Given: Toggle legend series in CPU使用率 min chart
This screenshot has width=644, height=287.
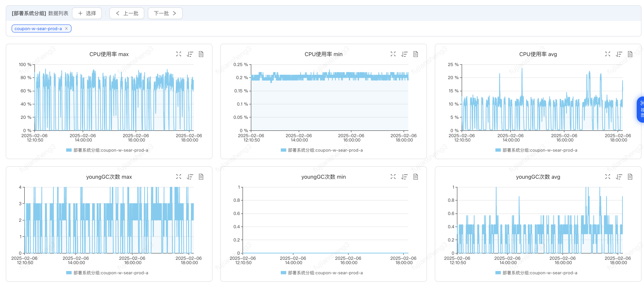Looking at the screenshot, I should tap(325, 150).
